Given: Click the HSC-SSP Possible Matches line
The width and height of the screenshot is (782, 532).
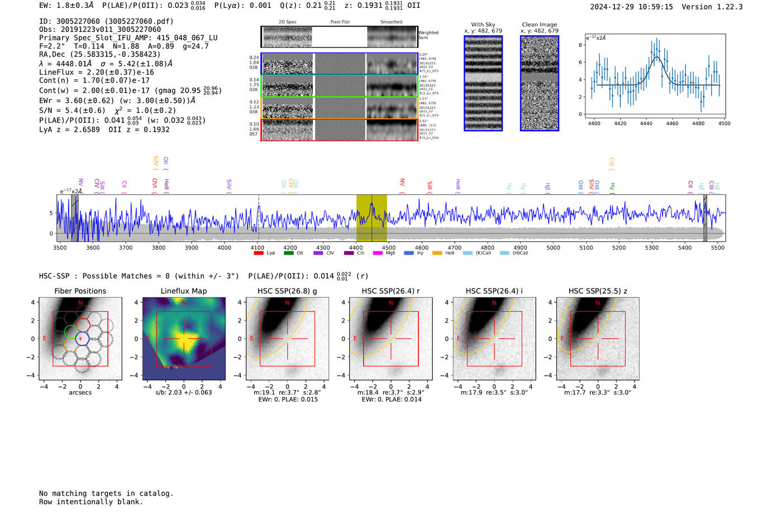Looking at the screenshot, I should click(x=203, y=276).
